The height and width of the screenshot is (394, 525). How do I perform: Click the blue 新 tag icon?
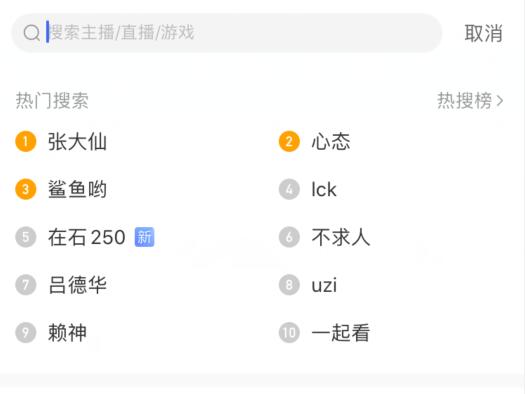point(144,237)
